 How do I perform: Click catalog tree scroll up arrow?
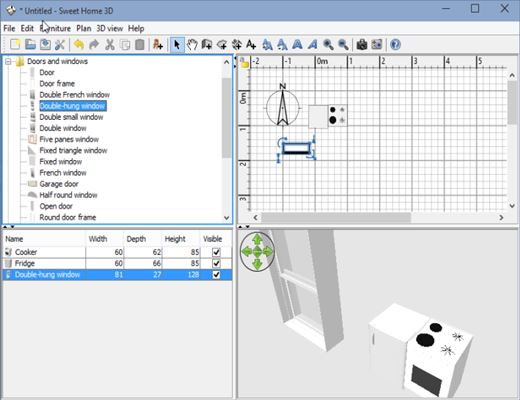tap(227, 62)
